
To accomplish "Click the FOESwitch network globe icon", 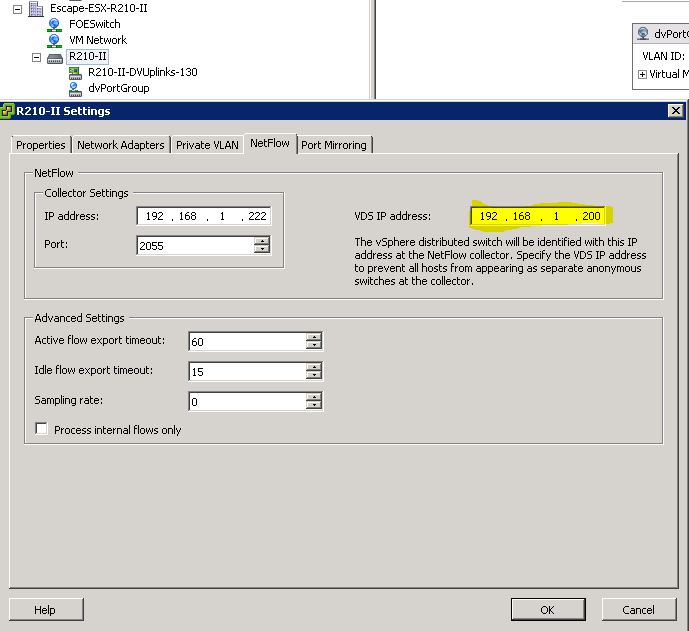I will point(54,25).
